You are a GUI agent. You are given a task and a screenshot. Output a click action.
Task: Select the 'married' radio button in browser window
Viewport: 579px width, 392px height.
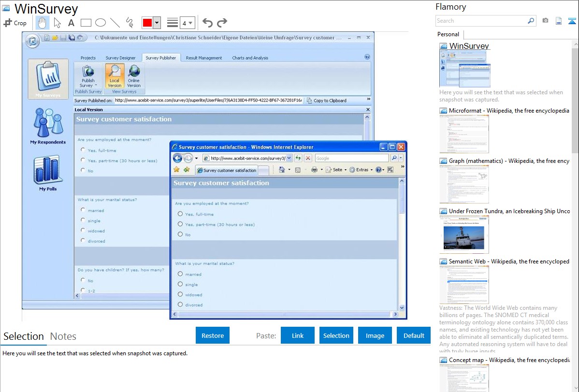tap(180, 274)
